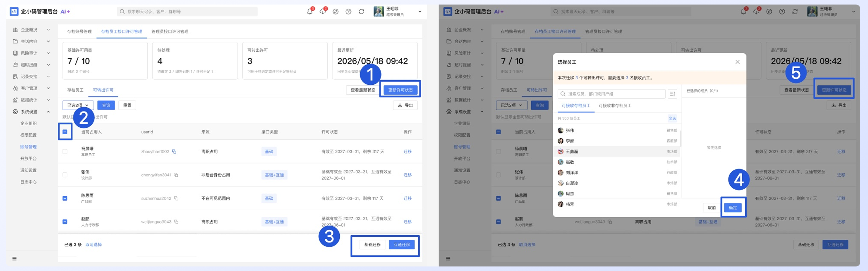Switch to 存档账号管理 tab in the left screenshot
Screen dimensions: 868x271
[x=79, y=32]
